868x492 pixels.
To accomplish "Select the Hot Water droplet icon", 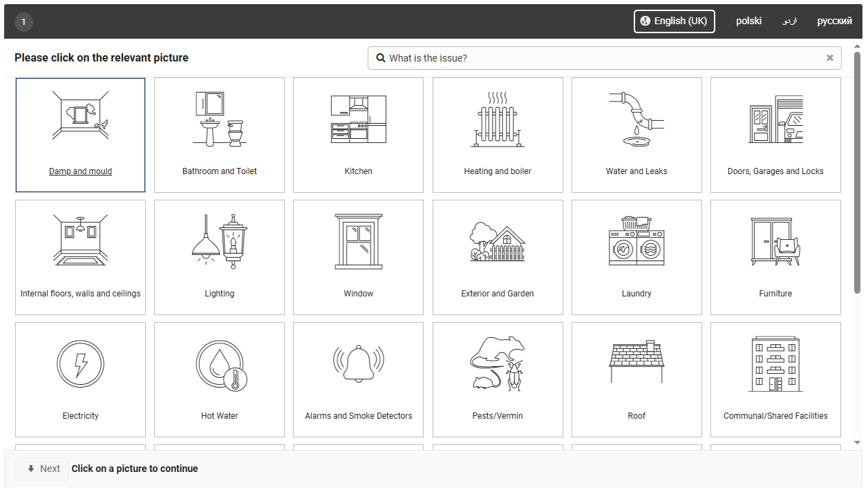I will click(x=221, y=365).
